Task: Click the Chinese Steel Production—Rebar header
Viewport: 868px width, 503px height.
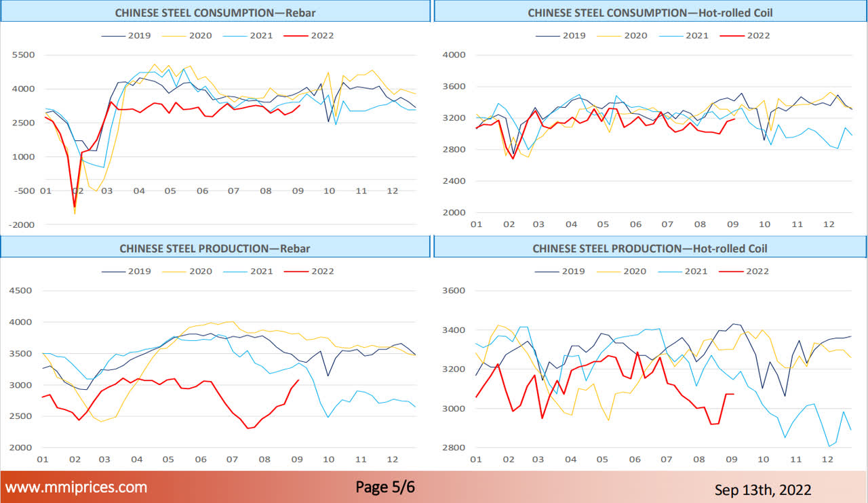Action: pyautogui.click(x=215, y=248)
